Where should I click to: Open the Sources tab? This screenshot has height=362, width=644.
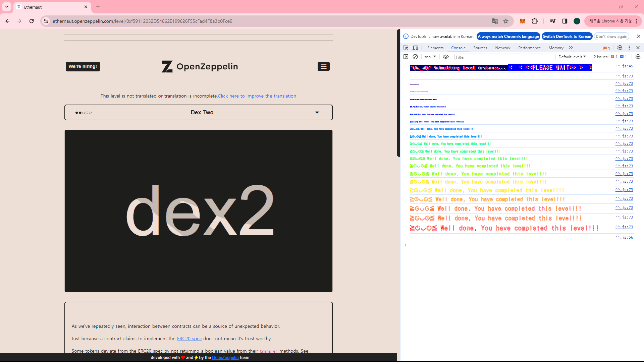point(480,48)
